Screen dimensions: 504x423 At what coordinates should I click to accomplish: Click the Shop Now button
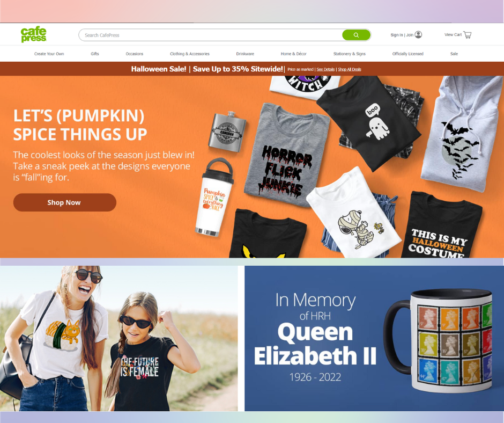coord(64,202)
